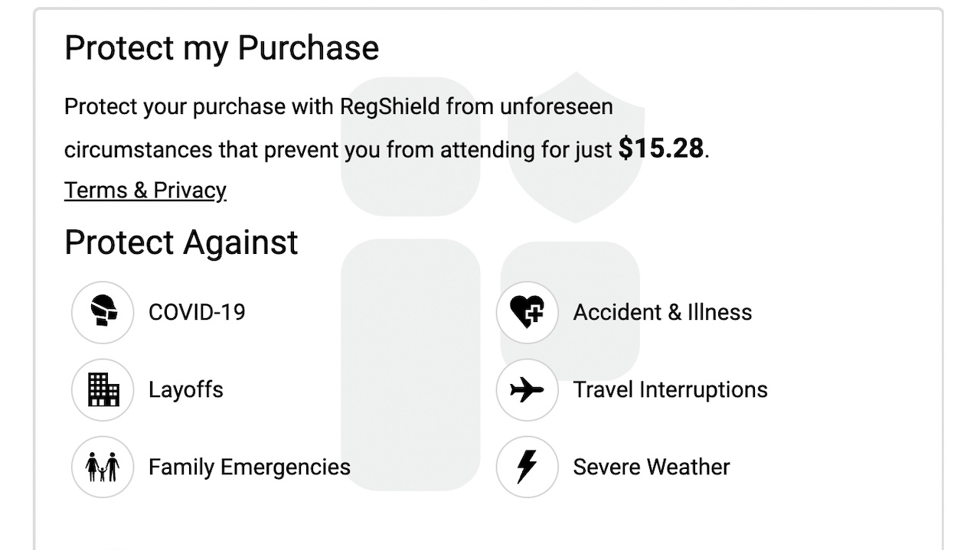Click the Protect my Purchase heading
980x550 pixels.
[x=222, y=48]
